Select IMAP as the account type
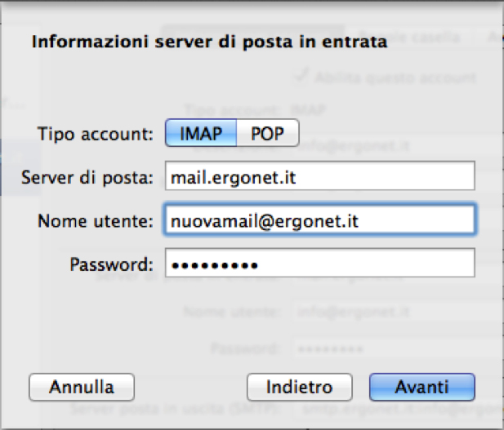504x430 pixels. pos(201,133)
